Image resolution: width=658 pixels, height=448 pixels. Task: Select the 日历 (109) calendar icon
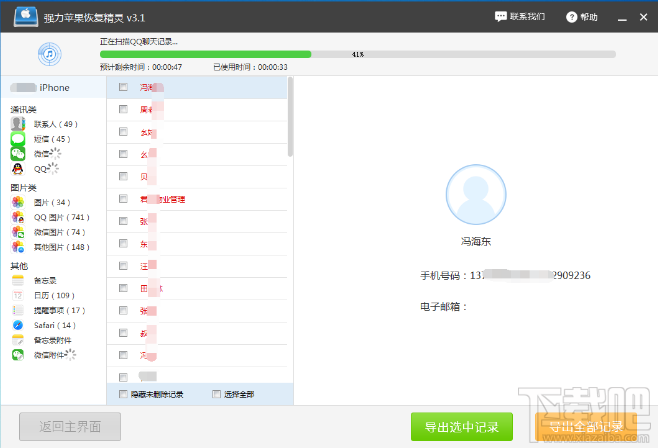click(x=18, y=295)
